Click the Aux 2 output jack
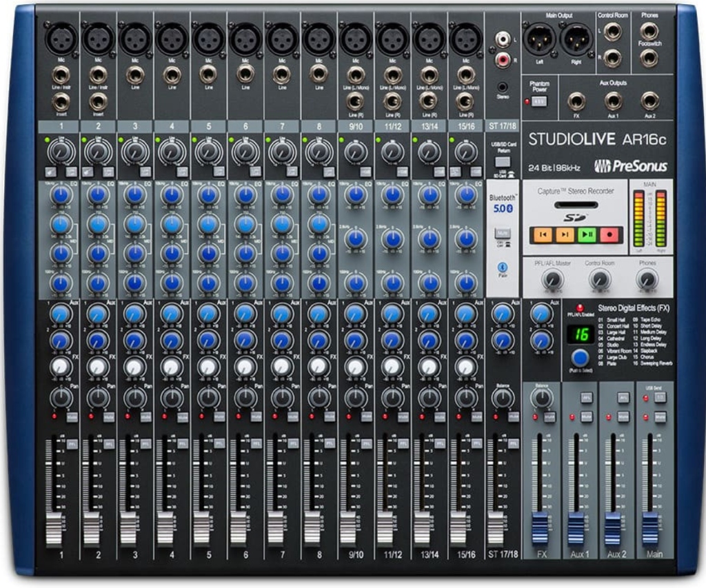 point(649,101)
